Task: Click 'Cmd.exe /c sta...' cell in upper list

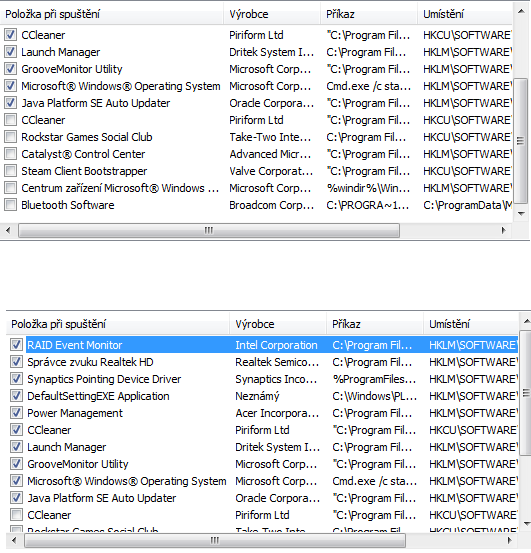Action: coord(368,86)
